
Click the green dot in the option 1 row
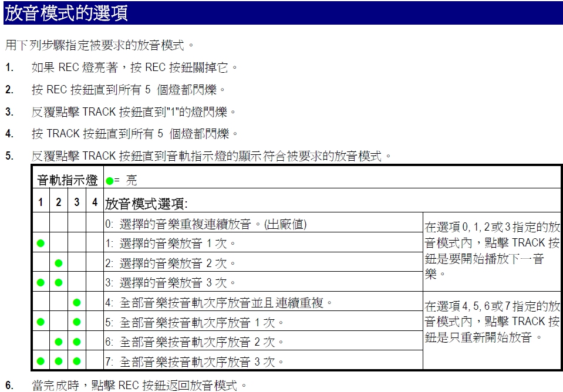[41, 243]
